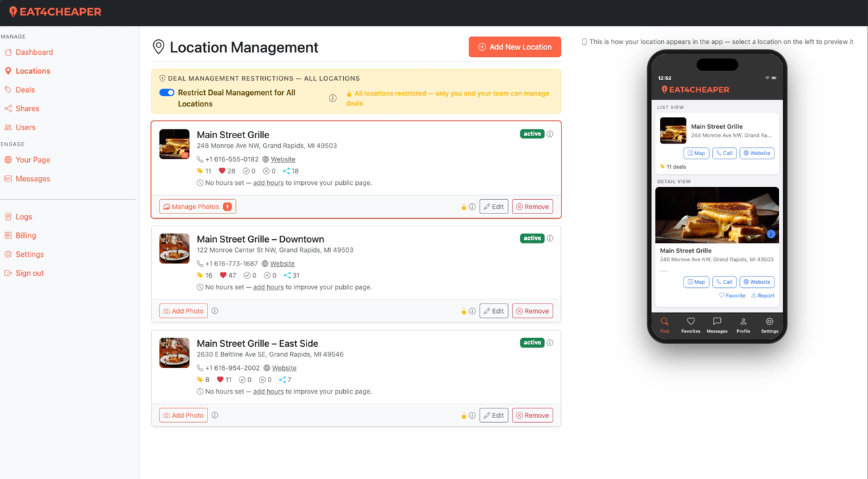This screenshot has width=868, height=479.
Task: Click info icon next to first card's lock
Action: pyautogui.click(x=473, y=207)
